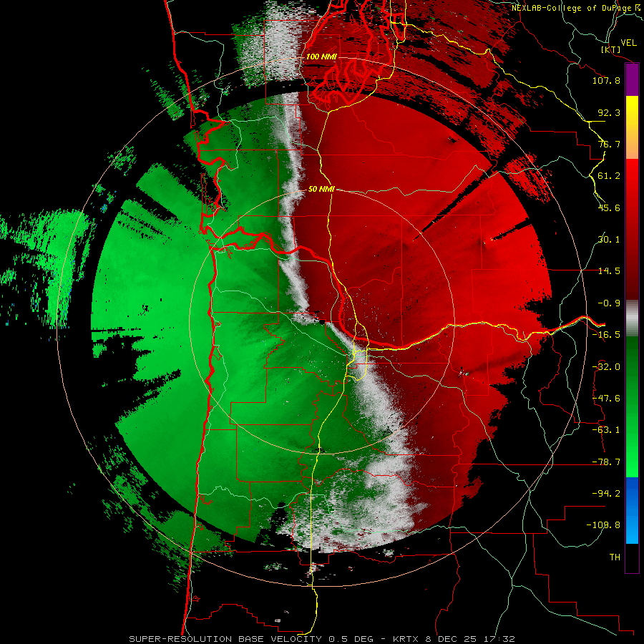644x644 pixels.
Task: Click the 100 NMI range ring label
Action: click(321, 57)
